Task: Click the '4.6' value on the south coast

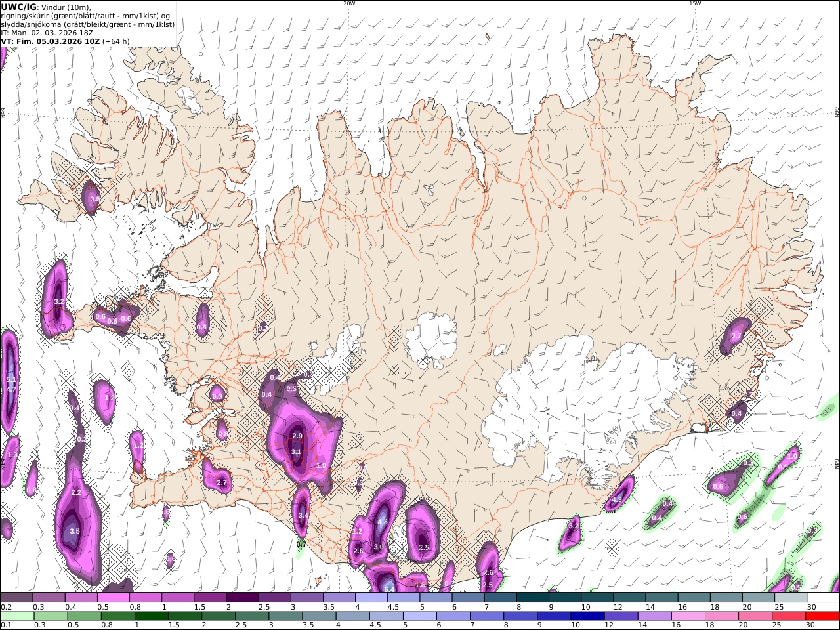Action: [x=383, y=522]
